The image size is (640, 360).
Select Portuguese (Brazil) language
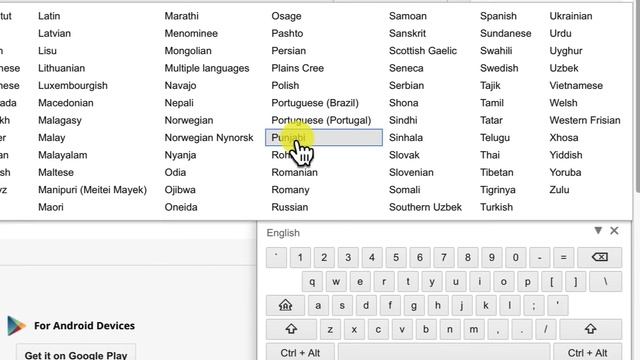pos(315,103)
